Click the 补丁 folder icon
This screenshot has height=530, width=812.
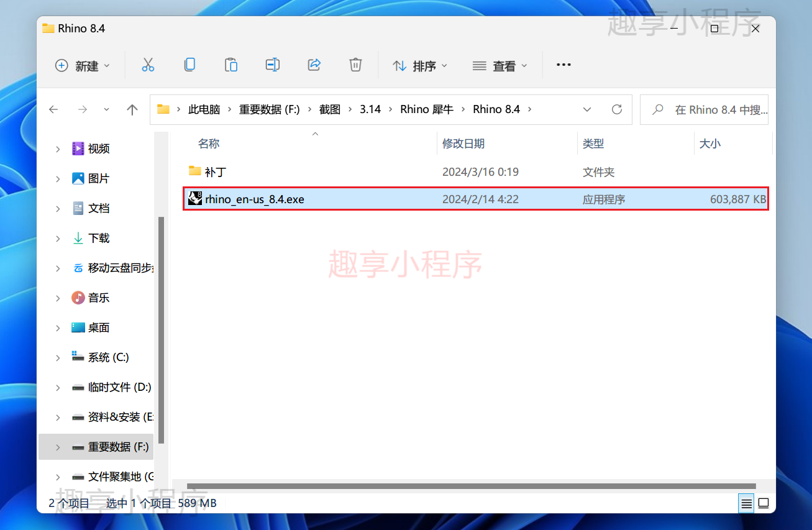[195, 171]
